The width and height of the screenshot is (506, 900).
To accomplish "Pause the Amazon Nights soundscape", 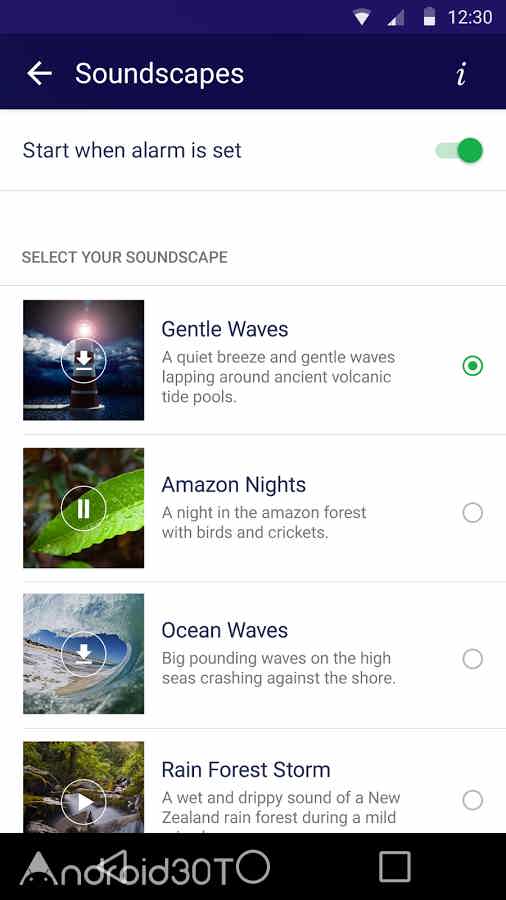I will point(83,509).
